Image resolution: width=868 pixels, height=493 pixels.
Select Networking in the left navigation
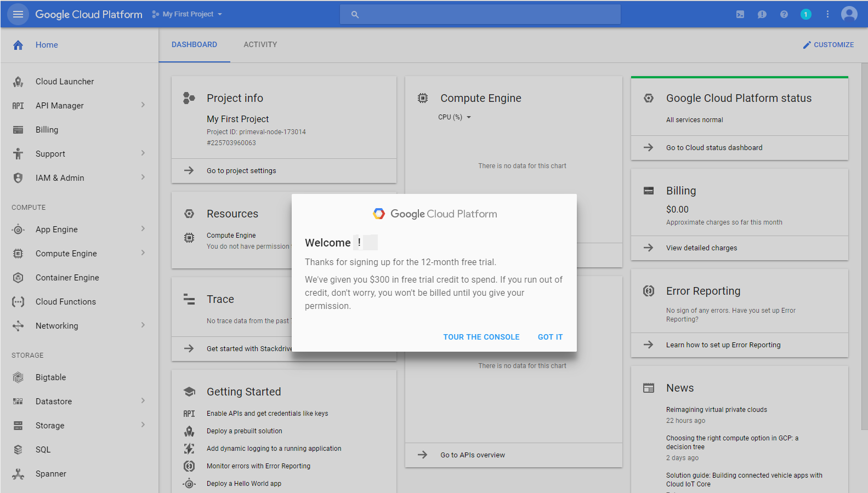80,326
